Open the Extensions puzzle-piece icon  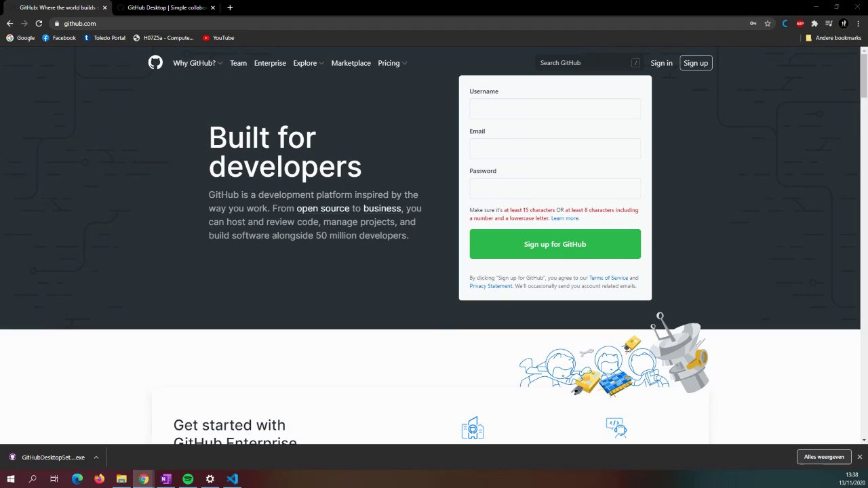pos(814,23)
